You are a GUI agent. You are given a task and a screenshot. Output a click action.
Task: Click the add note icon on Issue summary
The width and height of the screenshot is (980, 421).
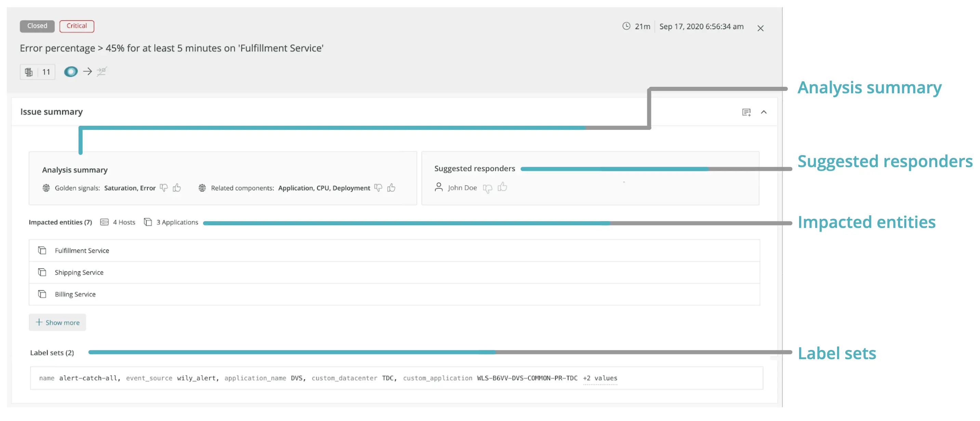coord(746,112)
